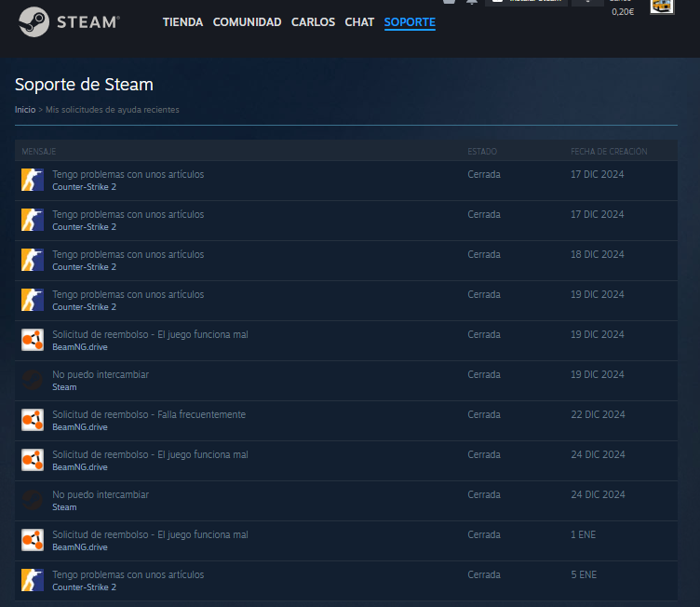Click 'Counter-Strike 2' label in the 5 ENE row
Viewport: 700px width, 607px height.
[x=85, y=587]
